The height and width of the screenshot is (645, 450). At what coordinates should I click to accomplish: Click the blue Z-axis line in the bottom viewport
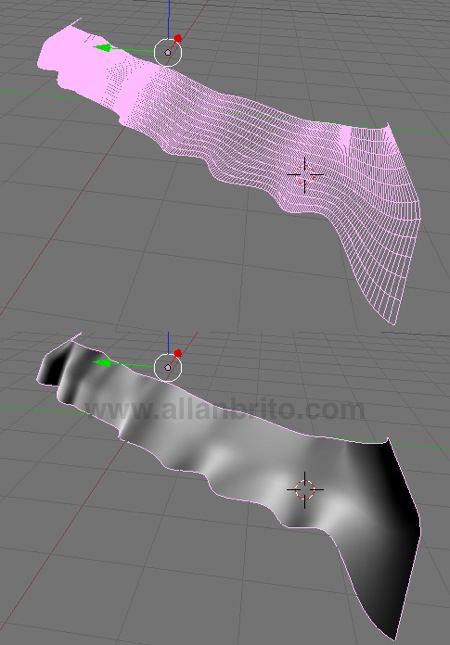tap(169, 343)
